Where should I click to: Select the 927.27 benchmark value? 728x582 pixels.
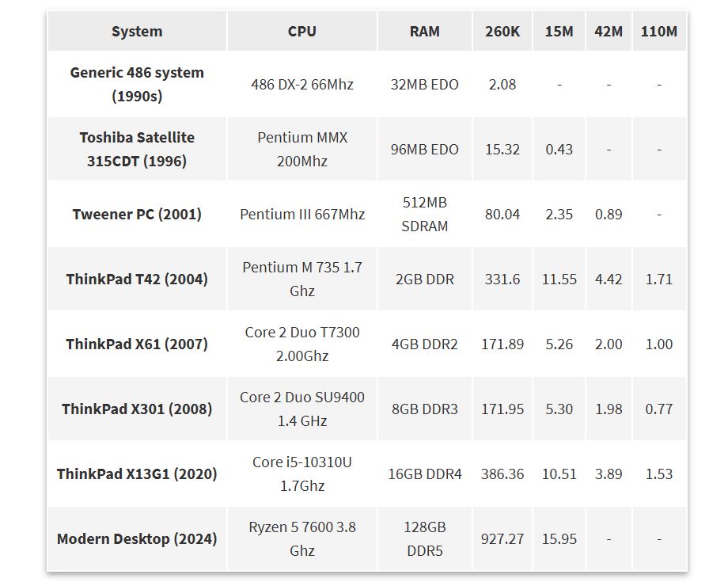(502, 538)
